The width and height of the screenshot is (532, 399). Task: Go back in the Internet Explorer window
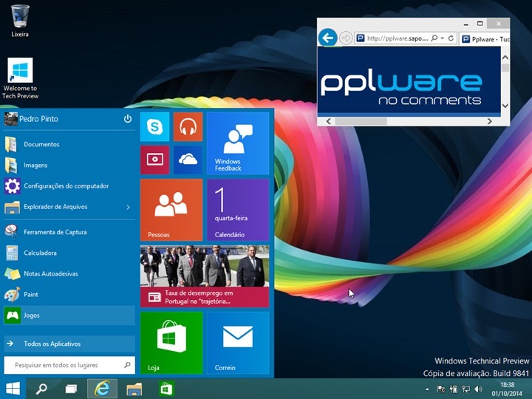pyautogui.click(x=327, y=38)
